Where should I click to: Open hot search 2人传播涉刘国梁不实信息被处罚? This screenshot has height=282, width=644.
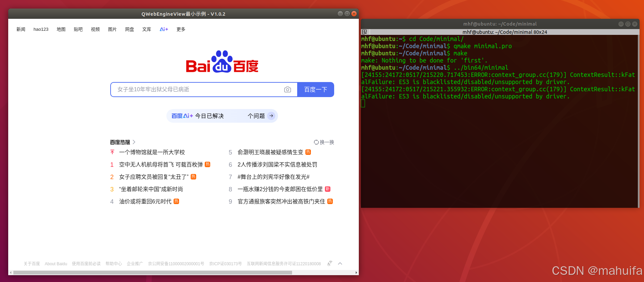[277, 164]
